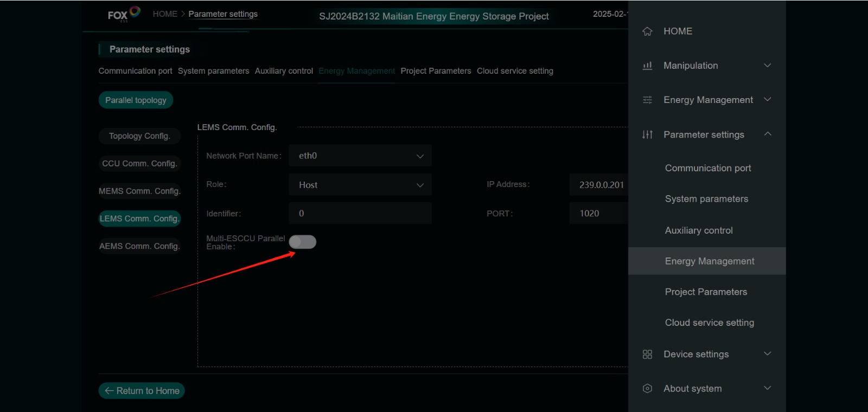Click the LEMS Comm. Config. panel heading

point(237,127)
